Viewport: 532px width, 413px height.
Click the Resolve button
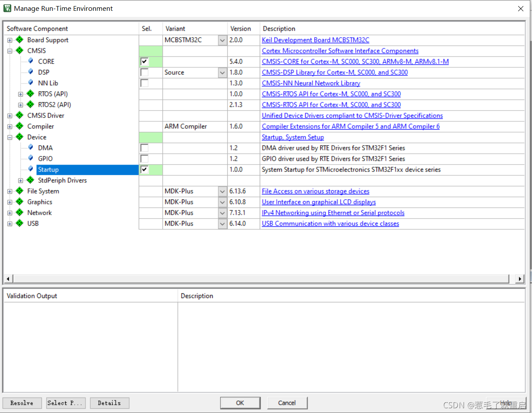pyautogui.click(x=22, y=403)
